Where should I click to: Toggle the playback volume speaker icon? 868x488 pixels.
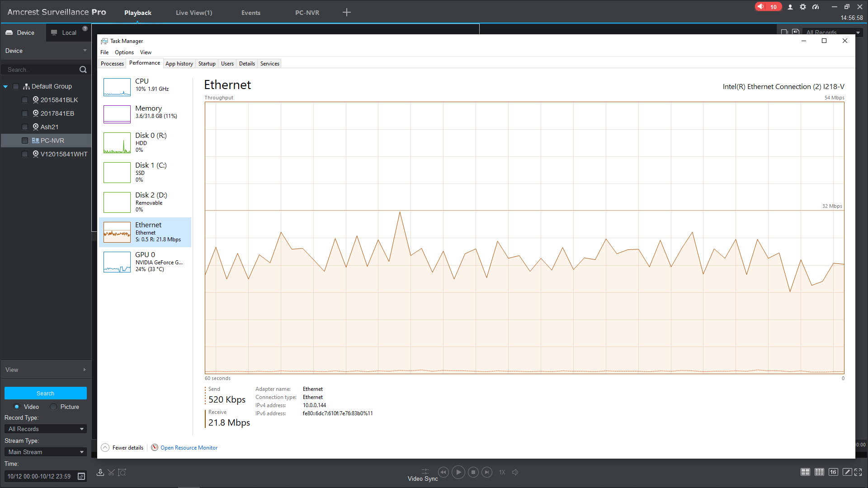click(515, 472)
